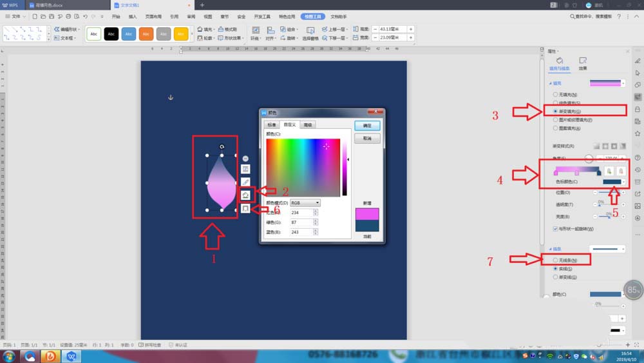
Task: Click the remove gradient stop icon
Action: [x=621, y=171]
